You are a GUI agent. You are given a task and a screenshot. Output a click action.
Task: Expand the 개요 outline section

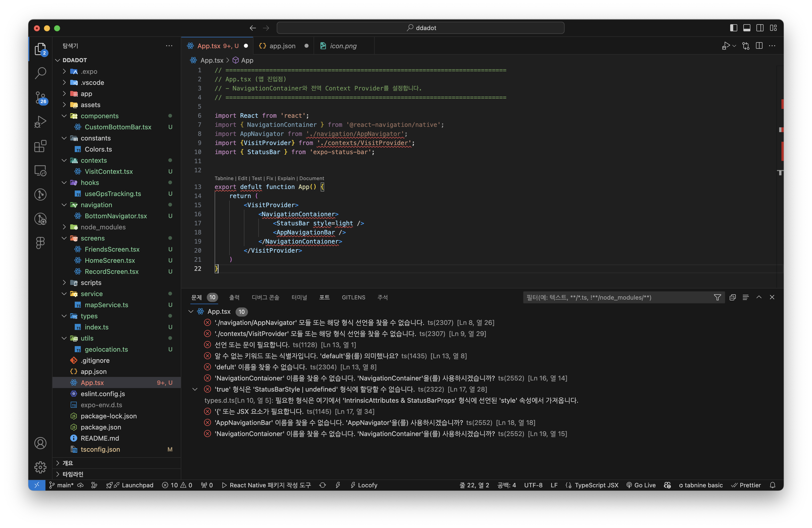(x=58, y=463)
